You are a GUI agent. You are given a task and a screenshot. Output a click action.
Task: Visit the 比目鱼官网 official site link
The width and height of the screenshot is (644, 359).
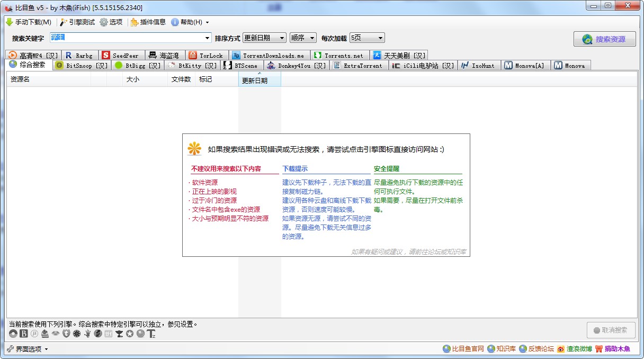463,349
